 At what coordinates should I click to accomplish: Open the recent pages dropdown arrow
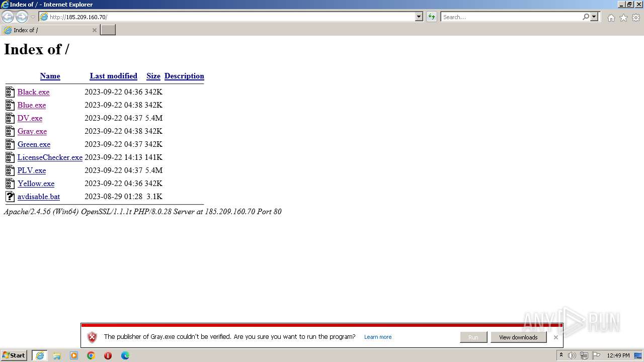pos(33,17)
